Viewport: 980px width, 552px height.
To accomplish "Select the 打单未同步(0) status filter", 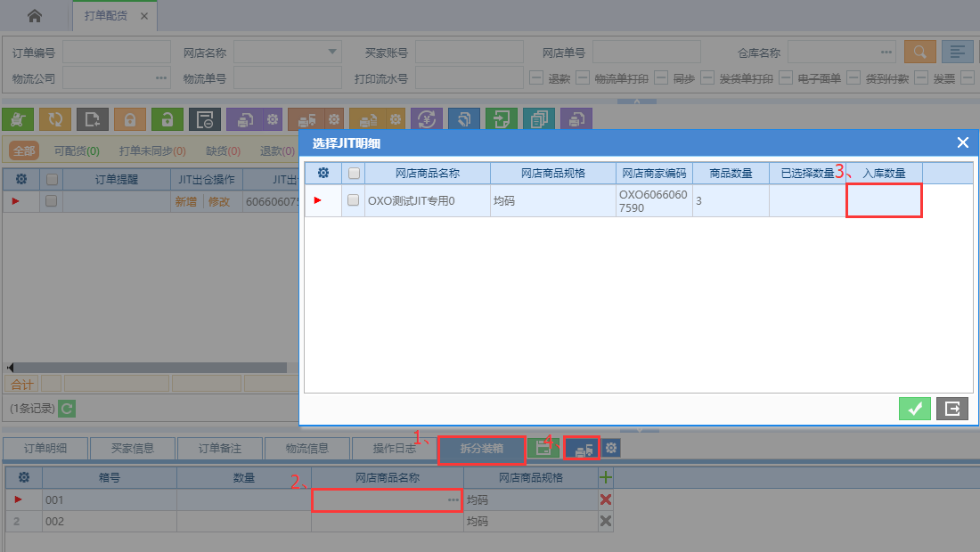I will pos(152,150).
